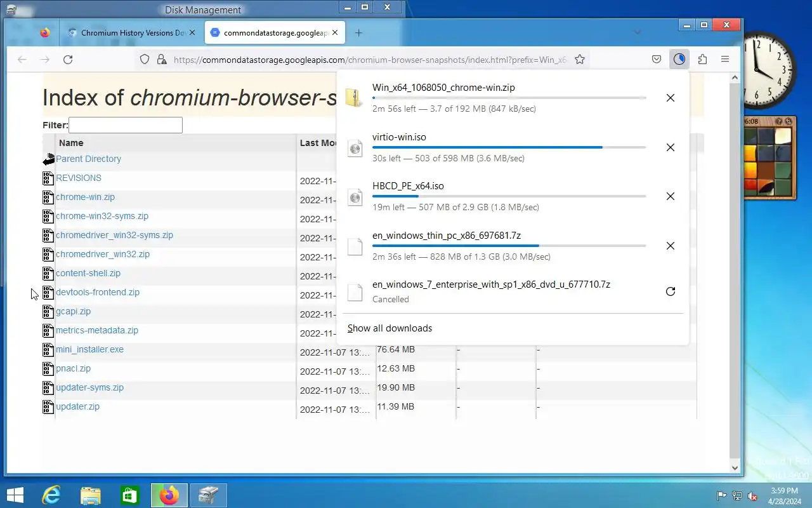Open the Disk Management taskbar item

coord(208,495)
